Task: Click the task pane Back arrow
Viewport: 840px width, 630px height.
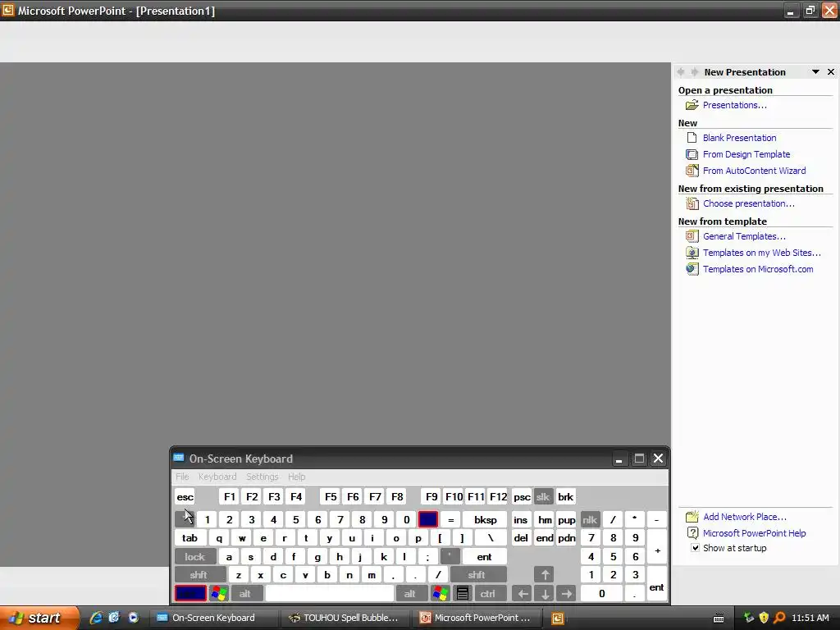Action: [x=681, y=72]
